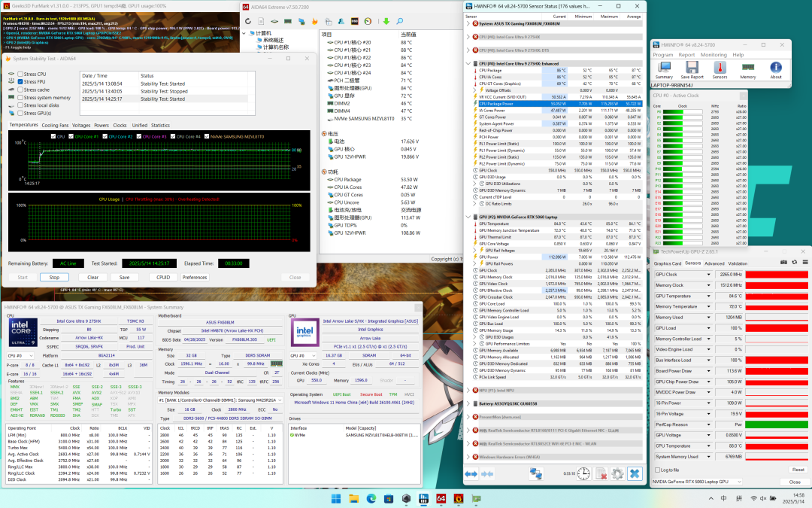The height and width of the screenshot is (508, 812).
Task: Select the CPU Package Power sensor row
Action: coord(558,104)
